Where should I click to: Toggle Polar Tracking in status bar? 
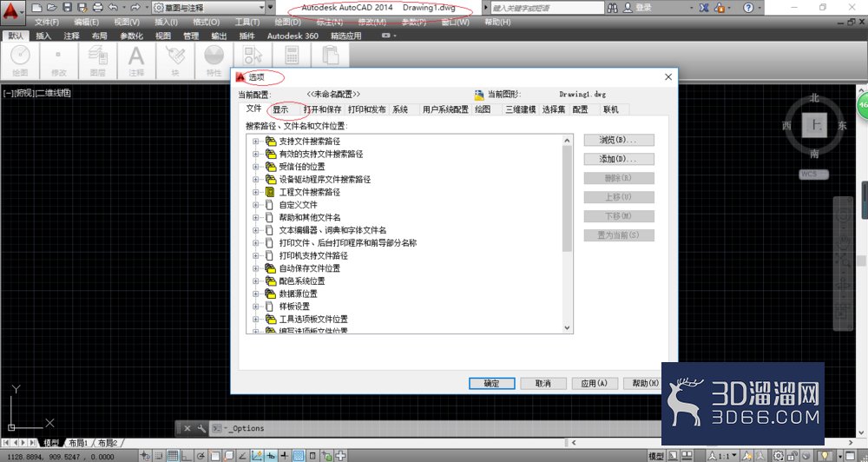tap(201, 456)
